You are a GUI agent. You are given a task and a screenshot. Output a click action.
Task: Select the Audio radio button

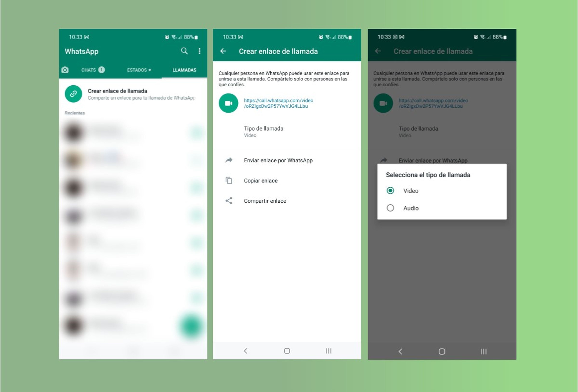391,208
